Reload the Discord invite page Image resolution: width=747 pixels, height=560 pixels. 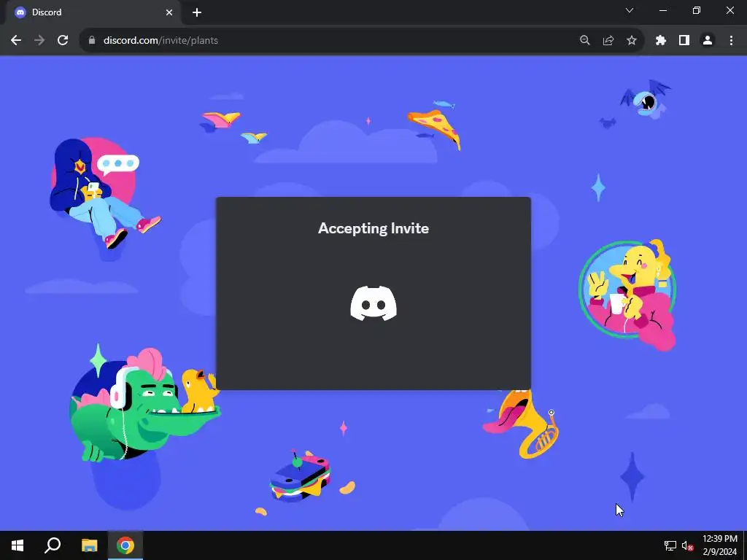[x=63, y=41]
